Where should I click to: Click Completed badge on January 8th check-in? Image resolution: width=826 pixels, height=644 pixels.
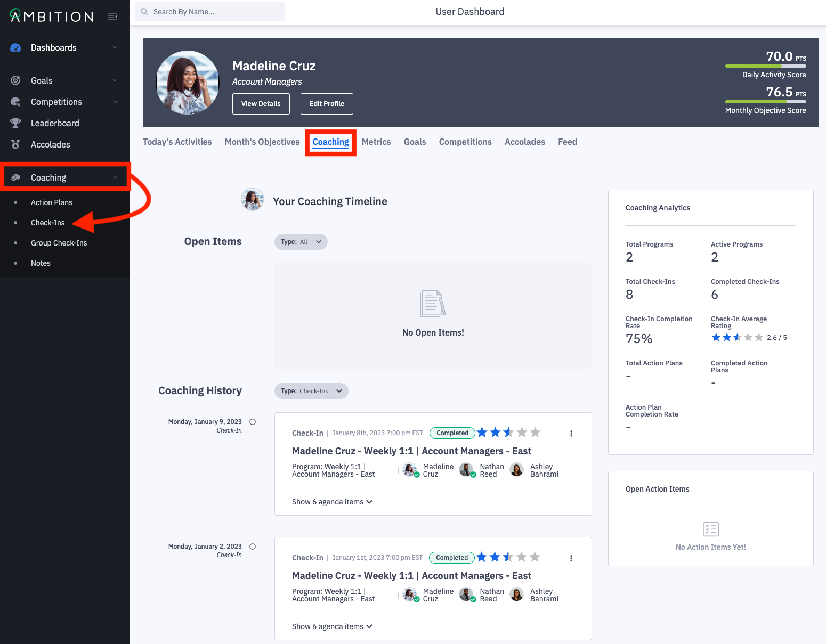pos(452,433)
